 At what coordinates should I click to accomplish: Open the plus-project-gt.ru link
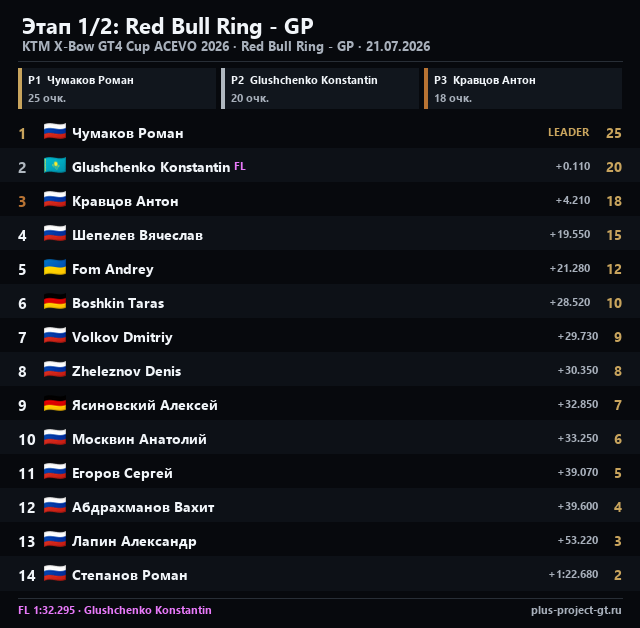(x=576, y=610)
